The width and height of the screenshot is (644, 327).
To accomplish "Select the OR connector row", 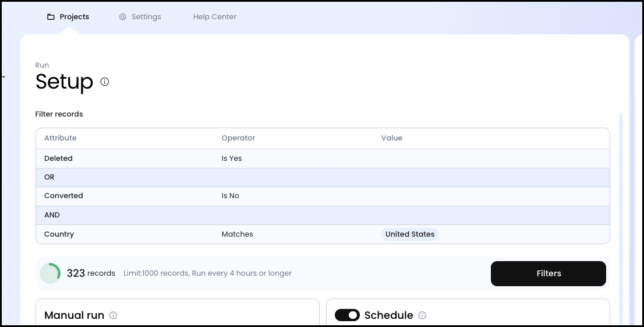I will pyautogui.click(x=323, y=177).
